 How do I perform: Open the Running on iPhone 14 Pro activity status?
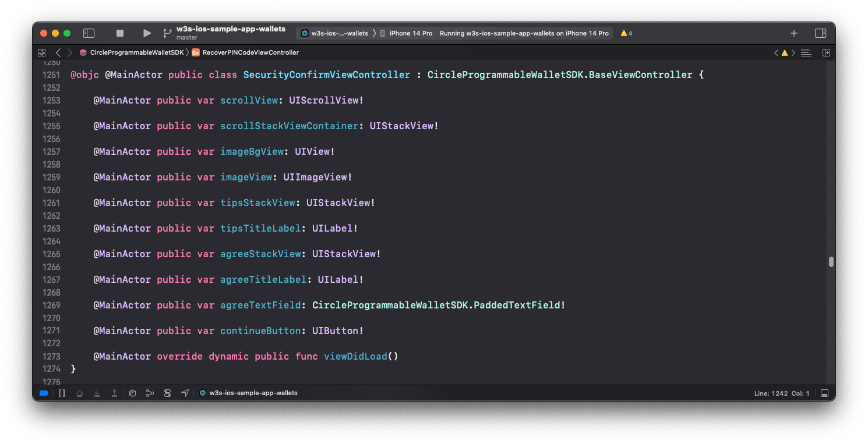pyautogui.click(x=524, y=33)
